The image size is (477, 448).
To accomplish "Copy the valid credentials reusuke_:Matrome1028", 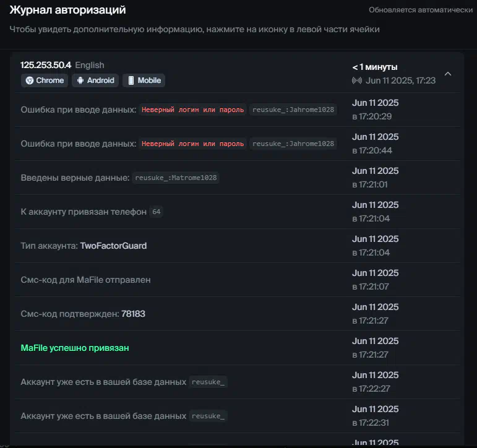I will click(x=176, y=178).
